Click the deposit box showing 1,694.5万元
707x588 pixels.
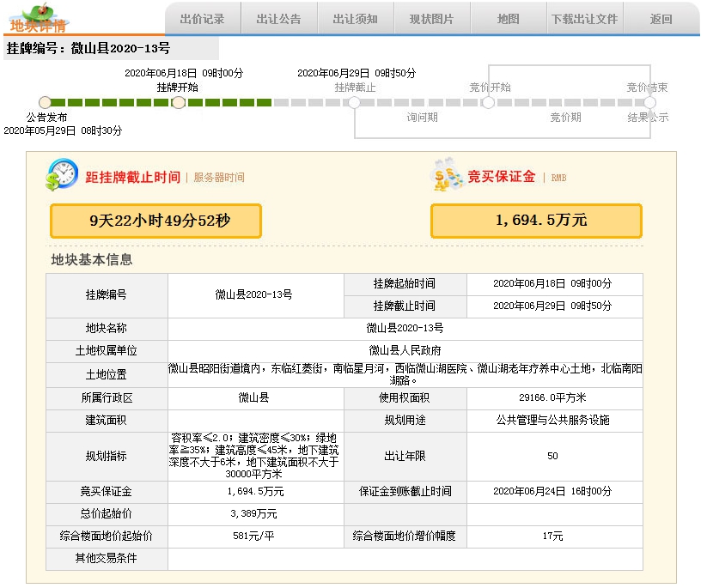point(536,221)
